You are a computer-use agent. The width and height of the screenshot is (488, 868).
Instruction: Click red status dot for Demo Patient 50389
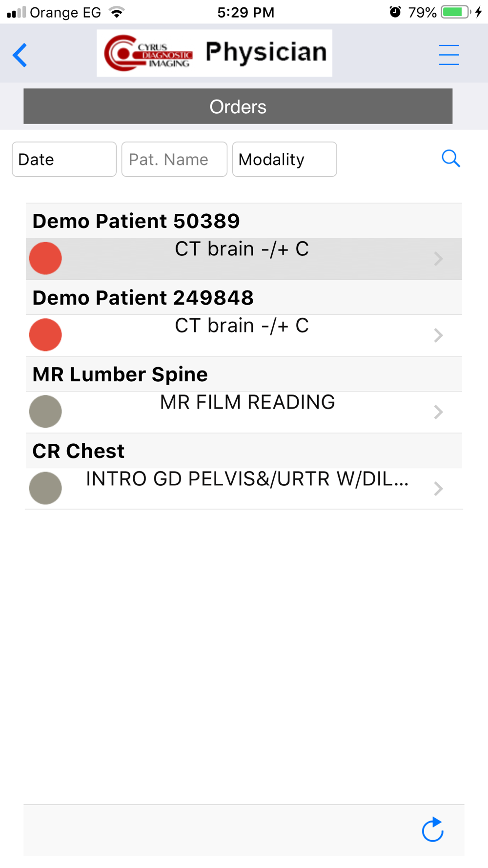(45, 258)
